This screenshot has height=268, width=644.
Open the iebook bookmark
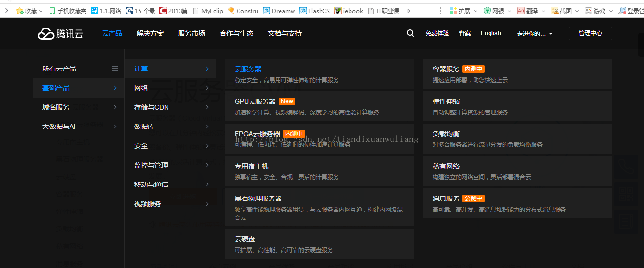349,11
